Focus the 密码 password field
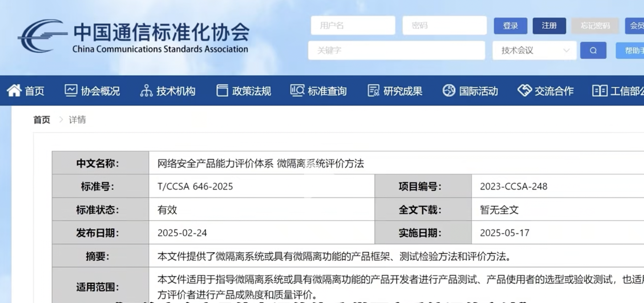The height and width of the screenshot is (303, 644). tap(444, 26)
